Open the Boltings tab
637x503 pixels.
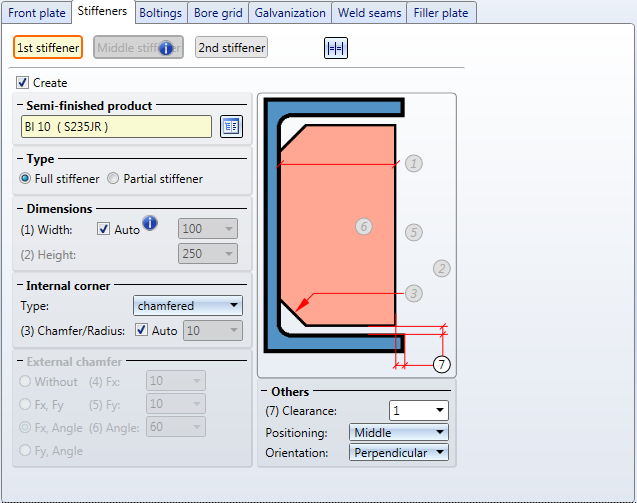coord(160,13)
